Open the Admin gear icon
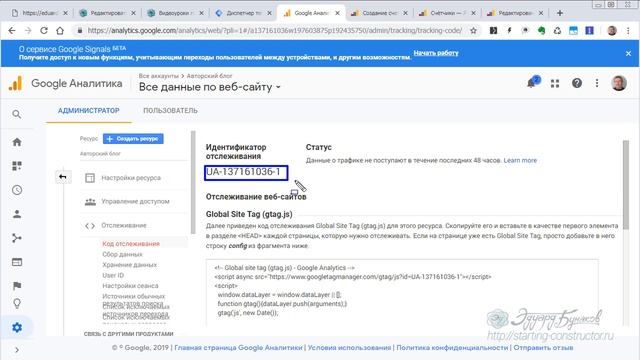 [x=17, y=327]
